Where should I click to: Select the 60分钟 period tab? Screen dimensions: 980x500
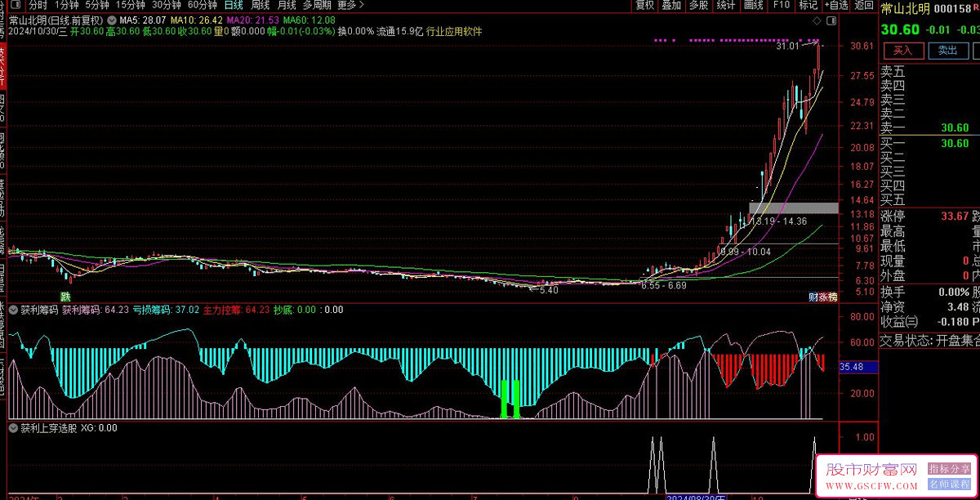click(203, 5)
